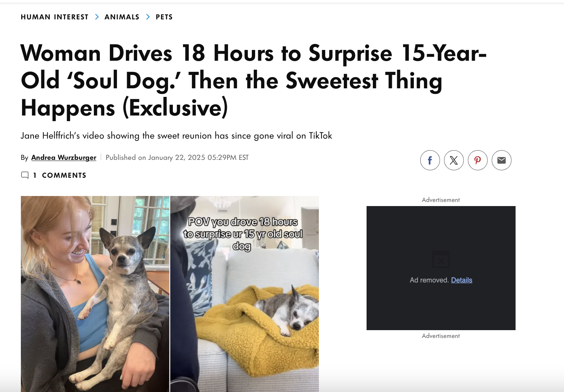Screen dimensions: 564x392
Task: Open ad removed Details link
Action: pos(462,280)
